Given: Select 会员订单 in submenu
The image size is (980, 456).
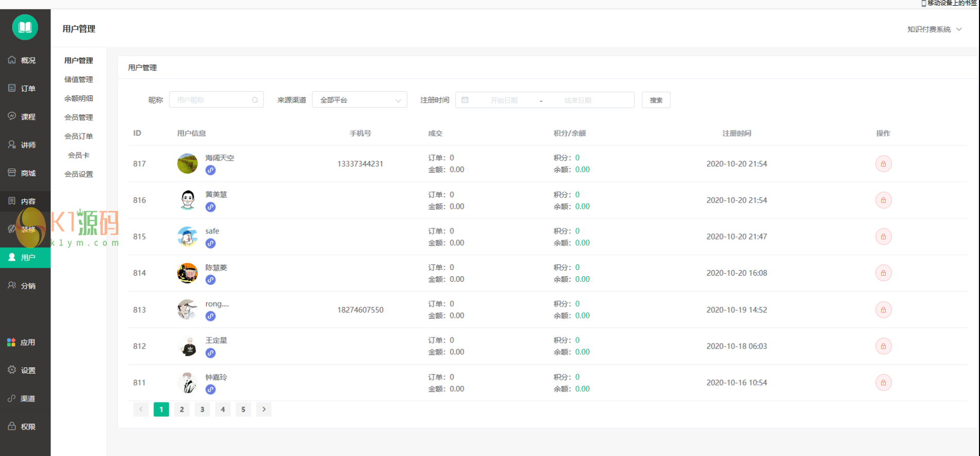Looking at the screenshot, I should click(x=78, y=136).
